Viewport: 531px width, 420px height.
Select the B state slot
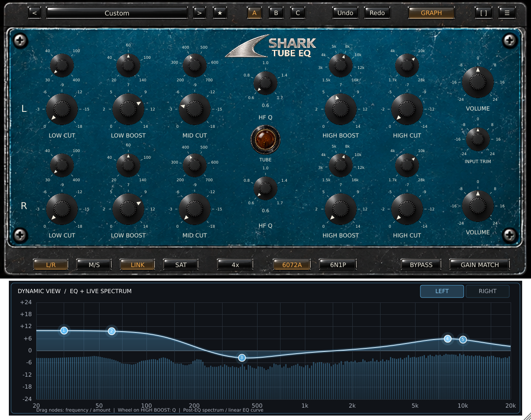point(276,13)
